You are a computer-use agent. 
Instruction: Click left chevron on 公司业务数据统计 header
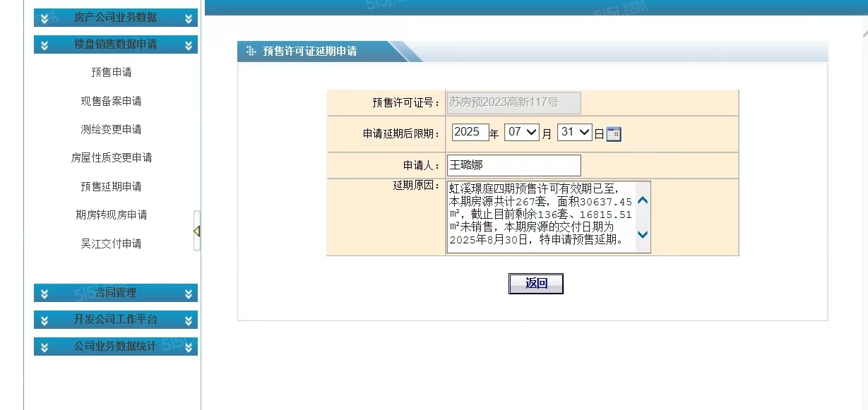coord(44,347)
